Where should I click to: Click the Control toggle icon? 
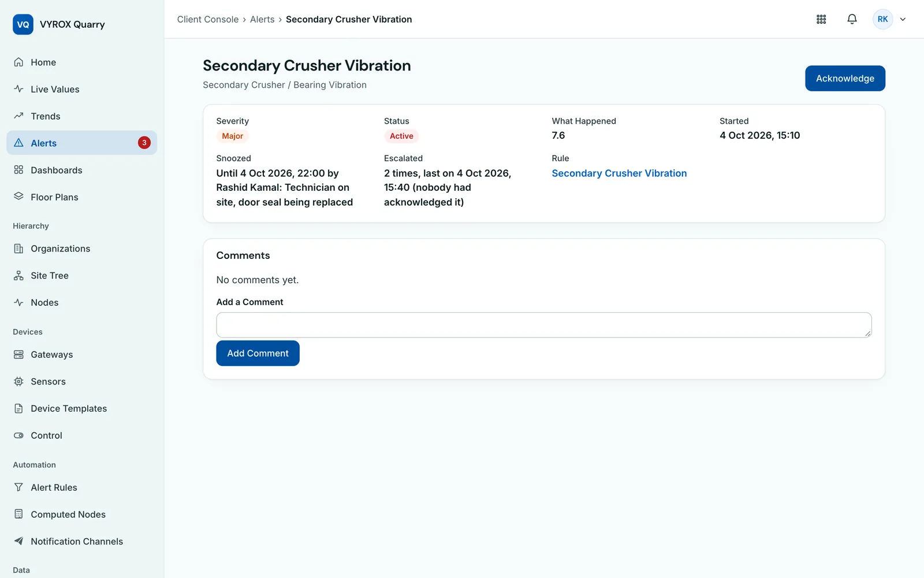pos(18,435)
